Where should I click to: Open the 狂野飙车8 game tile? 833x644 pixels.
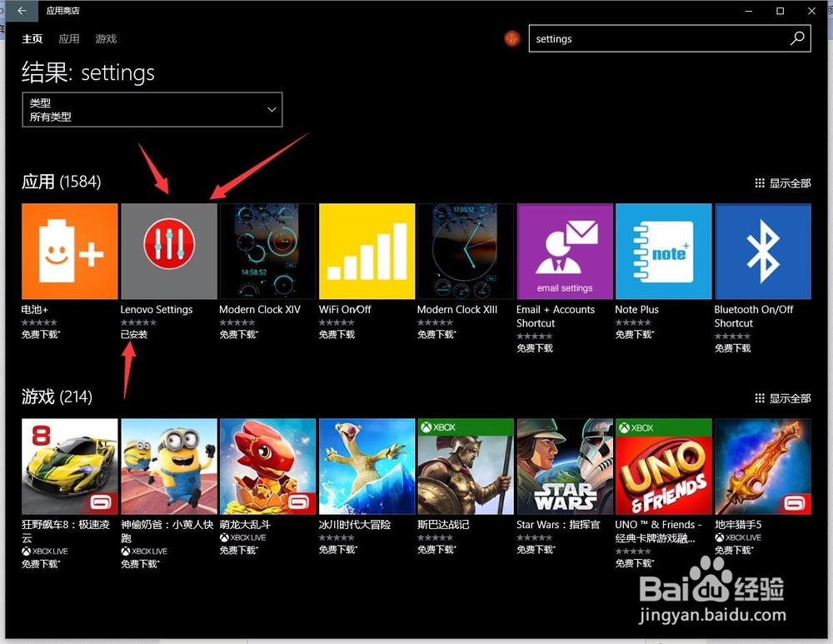tap(70, 467)
